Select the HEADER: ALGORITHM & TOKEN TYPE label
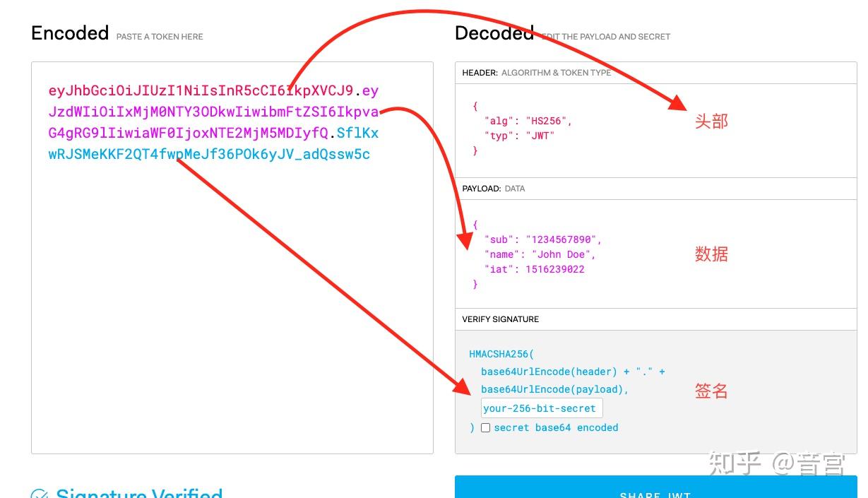868x498 pixels. (x=537, y=73)
